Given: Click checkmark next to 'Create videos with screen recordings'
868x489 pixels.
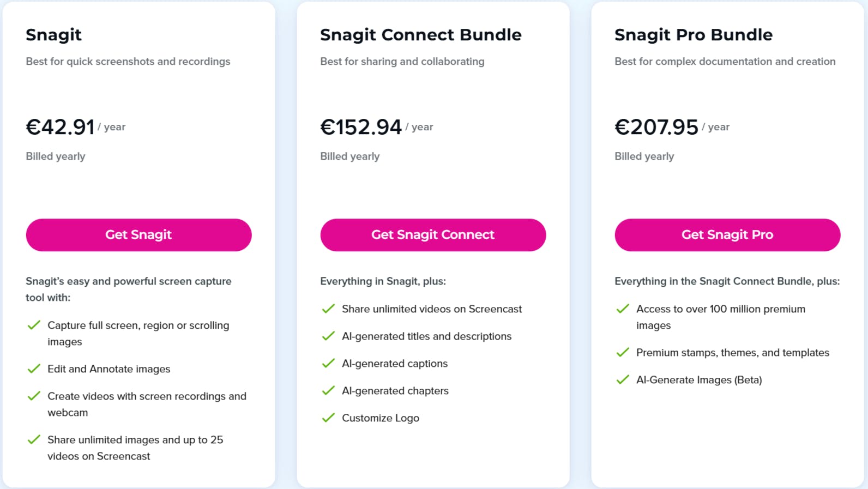Looking at the screenshot, I should click(34, 396).
